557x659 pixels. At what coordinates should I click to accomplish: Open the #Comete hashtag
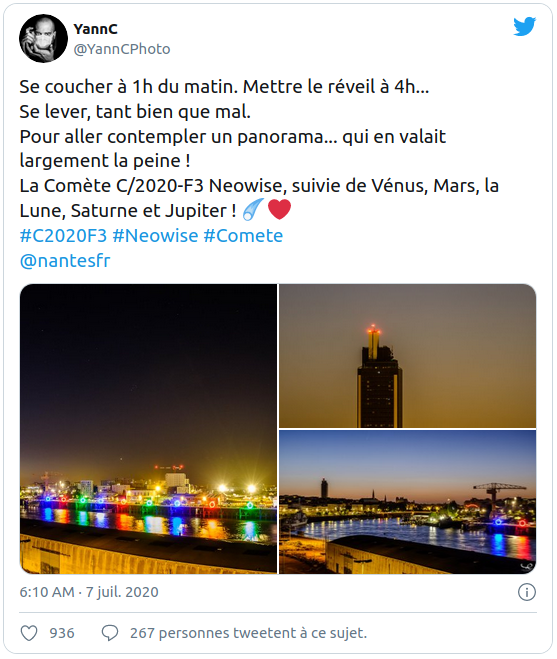click(x=243, y=235)
